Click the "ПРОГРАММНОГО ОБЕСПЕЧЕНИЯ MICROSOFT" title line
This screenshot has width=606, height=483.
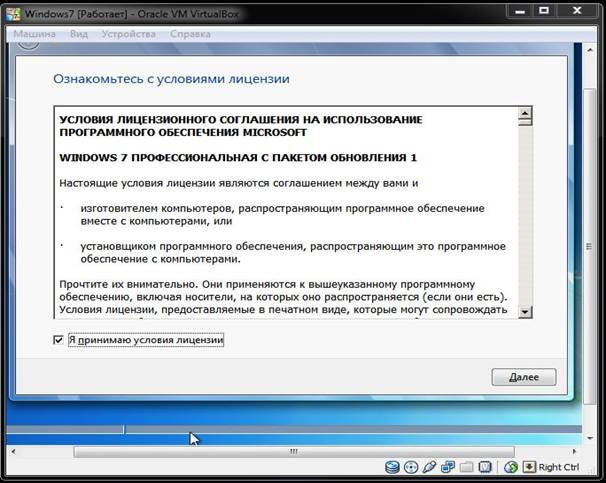pyautogui.click(x=183, y=133)
